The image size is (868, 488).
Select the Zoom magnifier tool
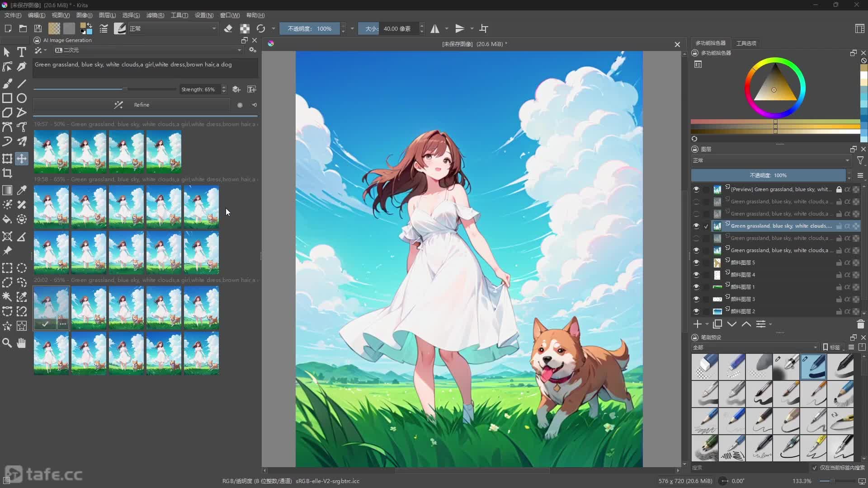(7, 343)
